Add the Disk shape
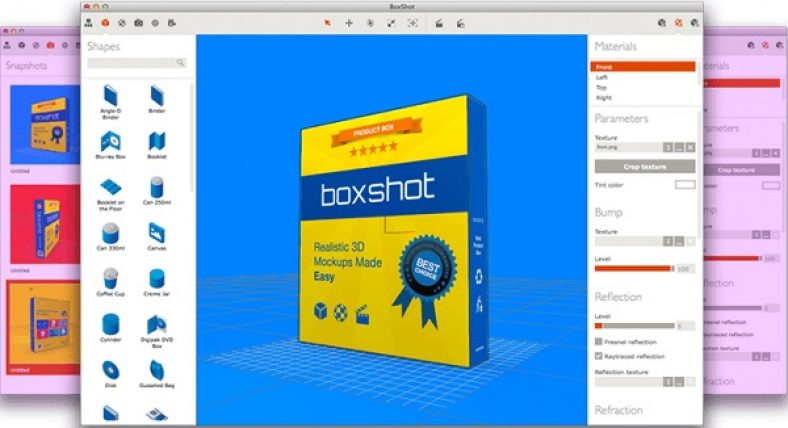Viewport: 788px width, 428px height. pos(111,374)
